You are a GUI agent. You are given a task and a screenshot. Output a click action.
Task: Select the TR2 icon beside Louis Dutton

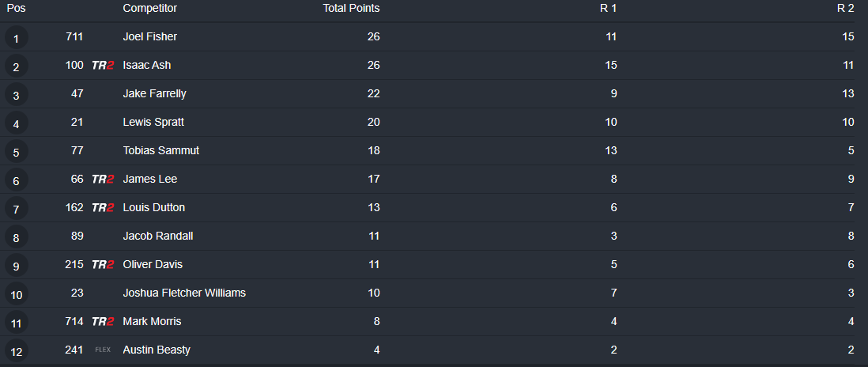click(103, 208)
